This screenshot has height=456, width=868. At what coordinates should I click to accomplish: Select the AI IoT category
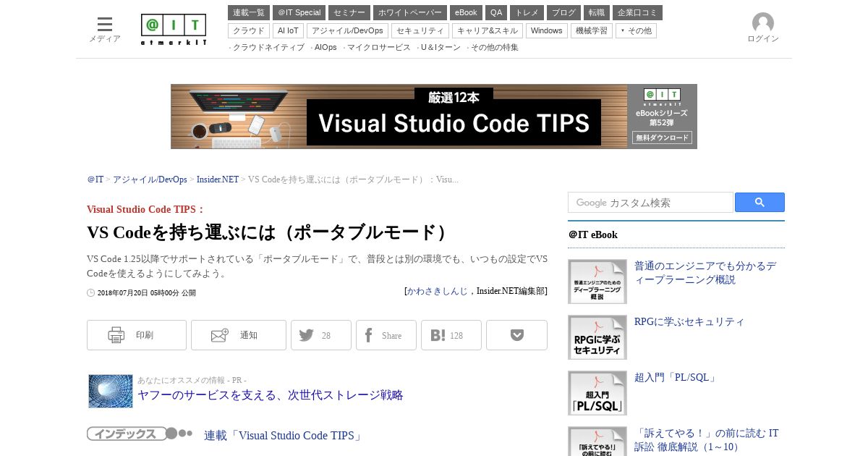coord(288,30)
